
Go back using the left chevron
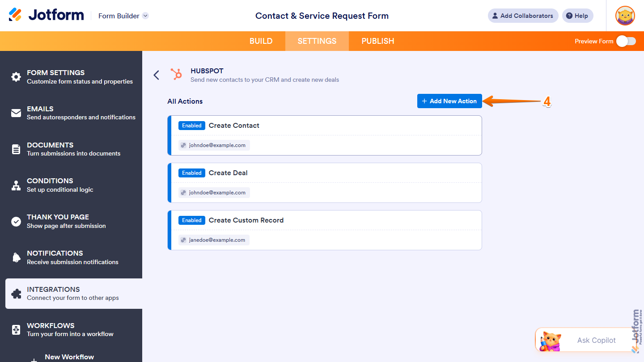point(156,75)
